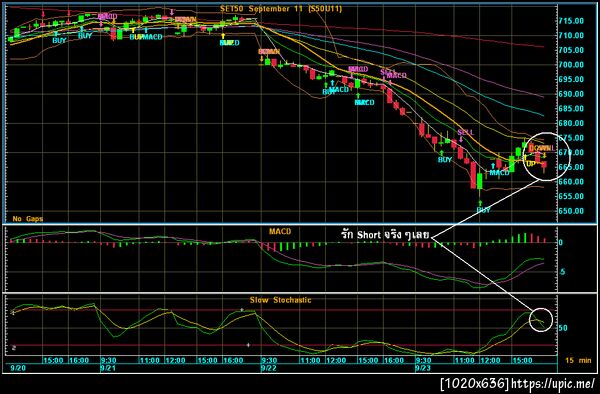Image resolution: width=600 pixels, height=394 pixels.
Task: Click the 0 level on MACD axis
Action: [561, 243]
